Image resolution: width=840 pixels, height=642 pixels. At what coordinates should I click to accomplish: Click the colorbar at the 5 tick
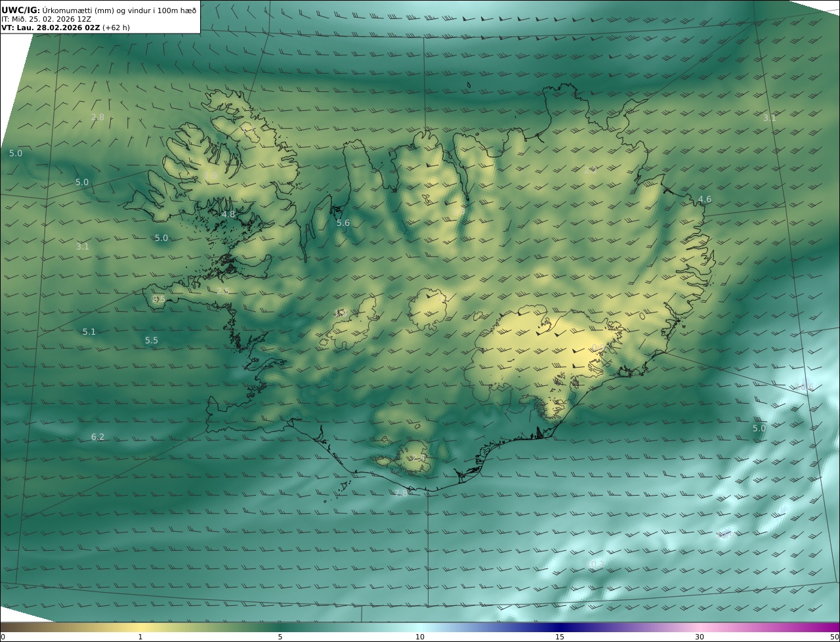280,628
